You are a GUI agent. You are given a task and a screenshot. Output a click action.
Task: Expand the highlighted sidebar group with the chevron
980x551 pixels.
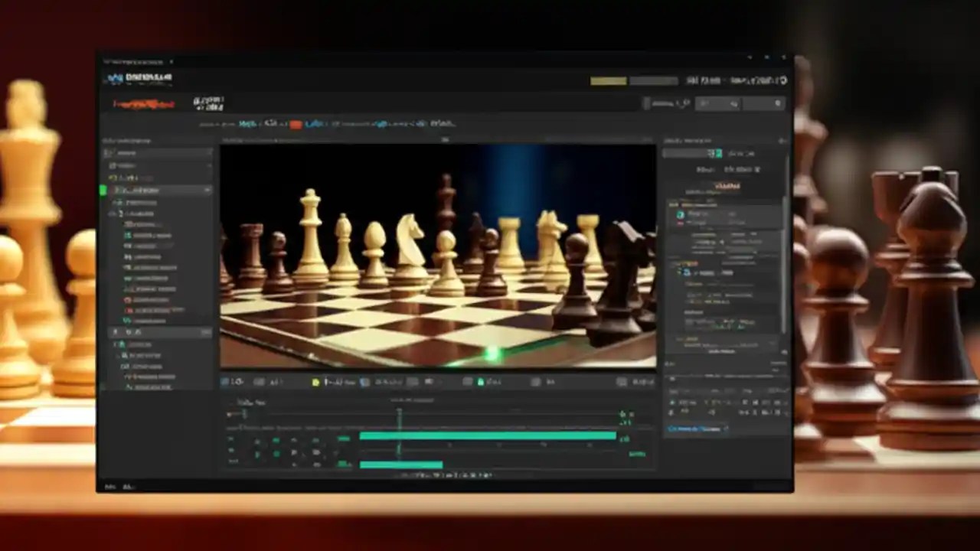click(208, 190)
